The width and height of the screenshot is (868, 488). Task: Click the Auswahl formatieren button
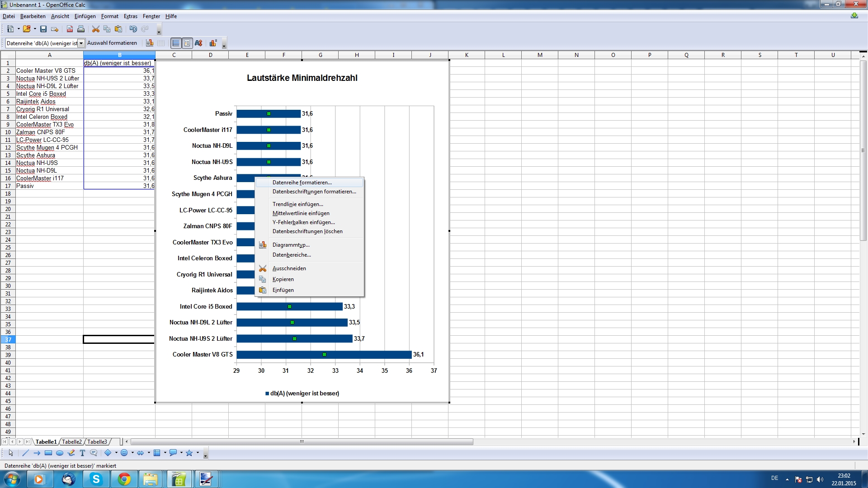click(x=112, y=43)
